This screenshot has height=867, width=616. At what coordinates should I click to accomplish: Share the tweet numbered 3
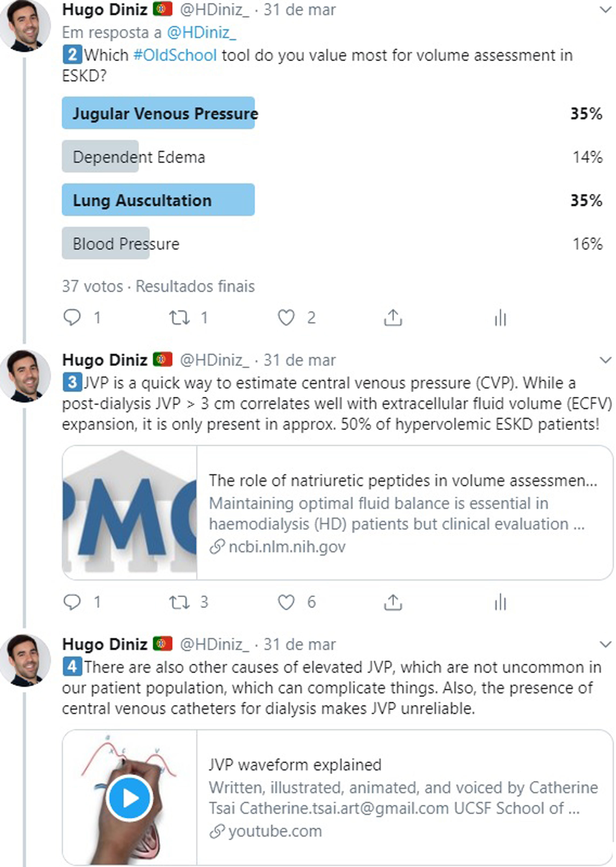[393, 602]
